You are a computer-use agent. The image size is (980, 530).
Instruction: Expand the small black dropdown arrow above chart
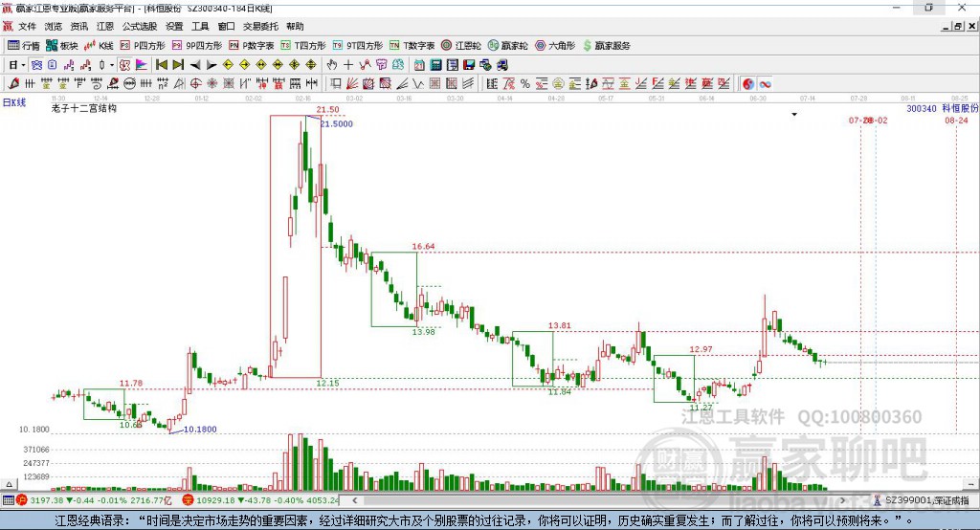click(x=794, y=115)
